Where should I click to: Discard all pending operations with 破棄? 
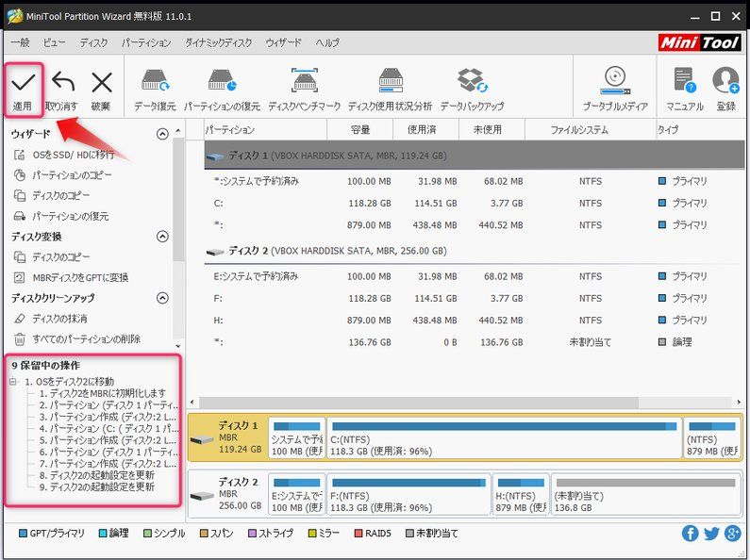[101, 90]
